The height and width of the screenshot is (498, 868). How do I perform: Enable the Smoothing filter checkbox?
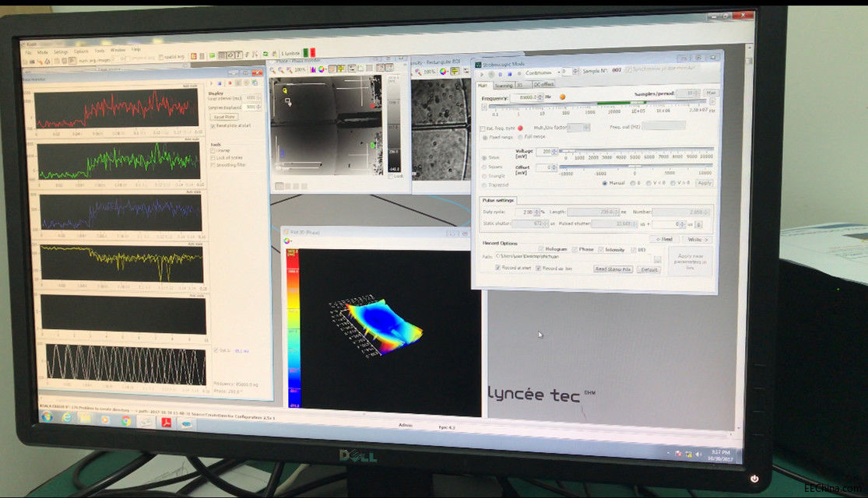(x=213, y=164)
